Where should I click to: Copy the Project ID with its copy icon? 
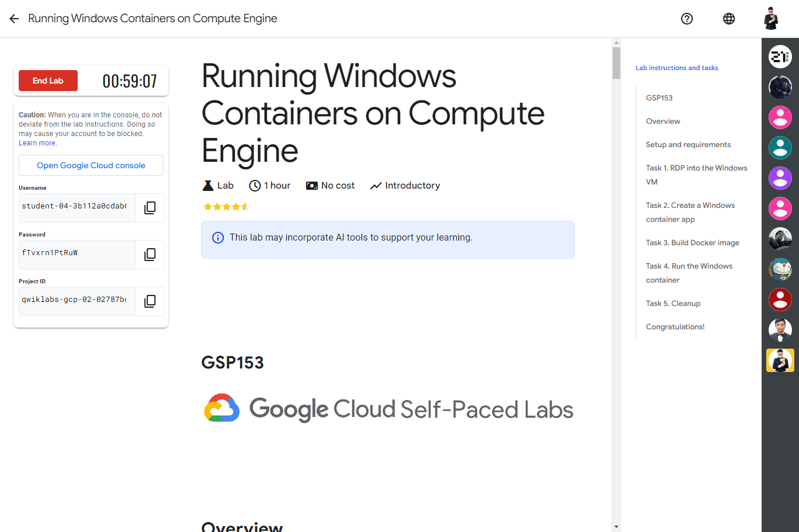[x=150, y=301]
